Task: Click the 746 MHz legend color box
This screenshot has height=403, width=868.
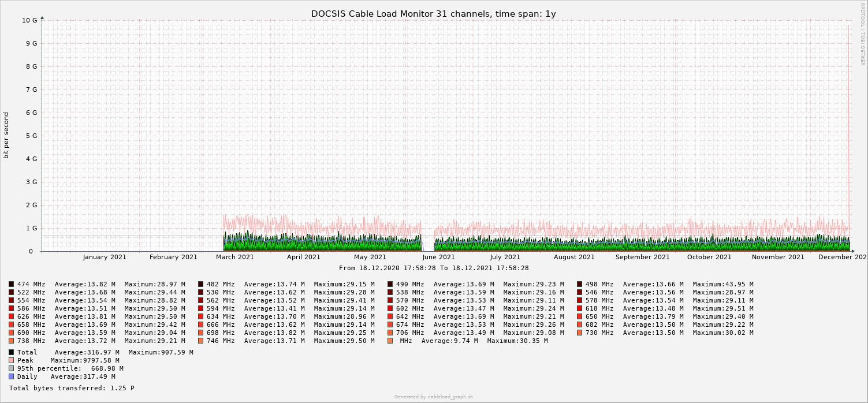Action: point(200,341)
